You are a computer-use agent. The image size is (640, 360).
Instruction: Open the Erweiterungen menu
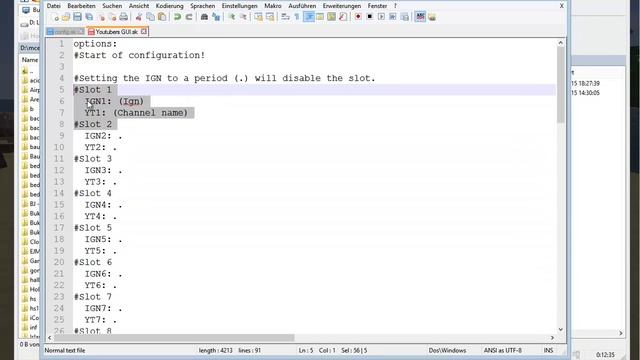coord(342,6)
